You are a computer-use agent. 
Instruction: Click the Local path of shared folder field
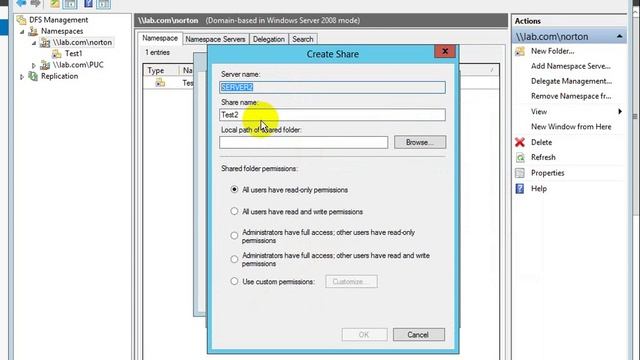[x=304, y=142]
